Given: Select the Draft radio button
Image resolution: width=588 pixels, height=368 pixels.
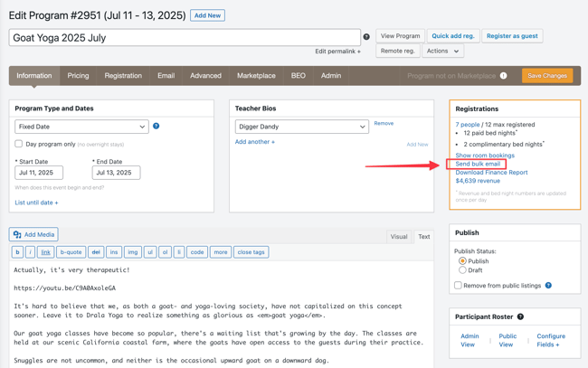Looking at the screenshot, I should (x=462, y=269).
